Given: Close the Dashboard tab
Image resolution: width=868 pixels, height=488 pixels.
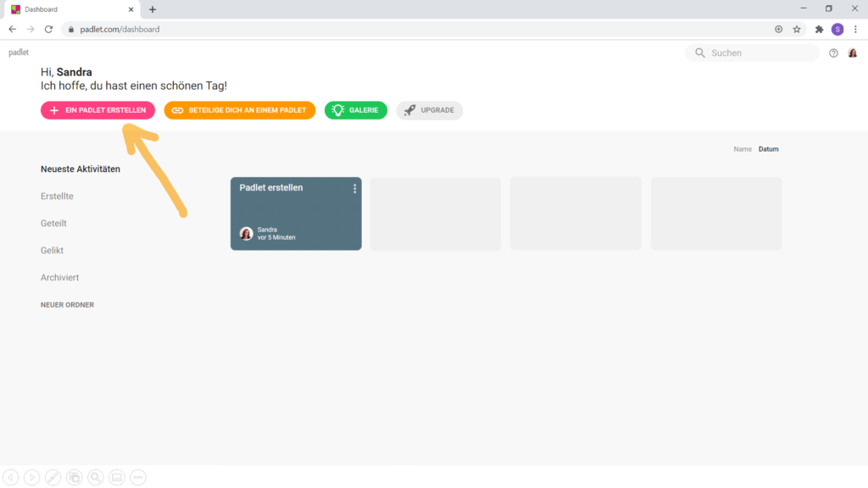Looking at the screenshot, I should 131,9.
